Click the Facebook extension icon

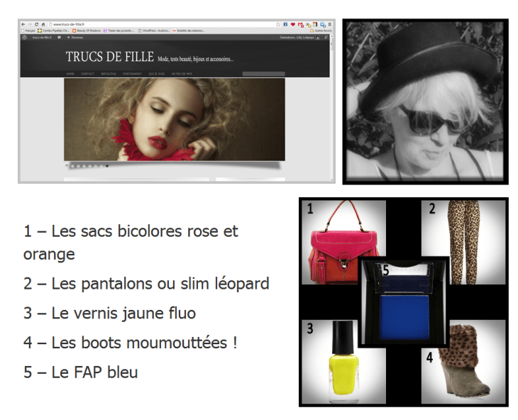tap(285, 24)
